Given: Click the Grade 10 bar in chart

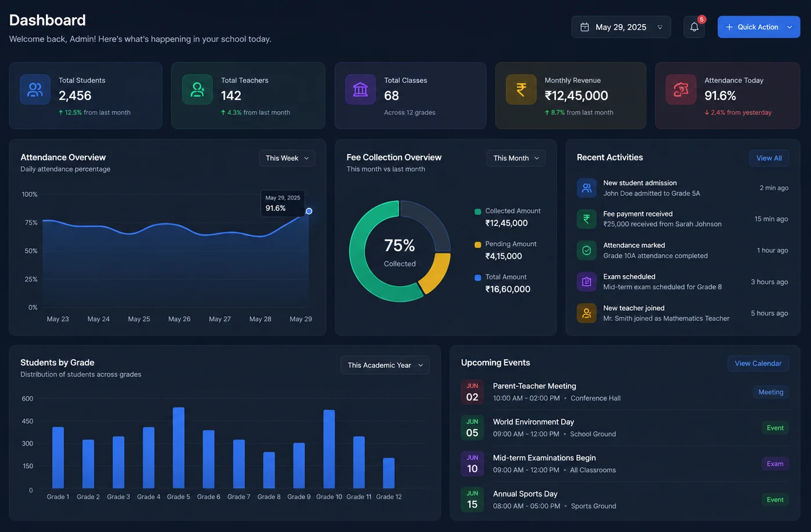Looking at the screenshot, I should [x=329, y=449].
